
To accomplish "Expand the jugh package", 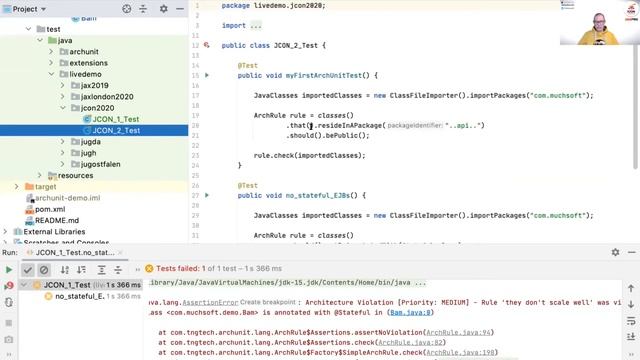I will pyautogui.click(x=62, y=153).
